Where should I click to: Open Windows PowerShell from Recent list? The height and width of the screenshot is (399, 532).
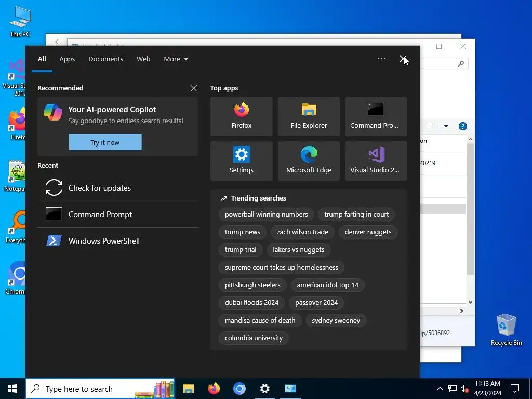118,241
